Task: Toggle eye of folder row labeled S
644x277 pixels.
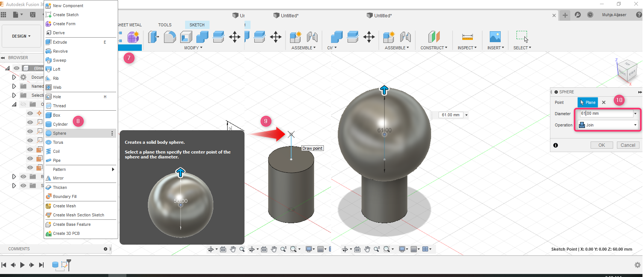Action: click(23, 186)
